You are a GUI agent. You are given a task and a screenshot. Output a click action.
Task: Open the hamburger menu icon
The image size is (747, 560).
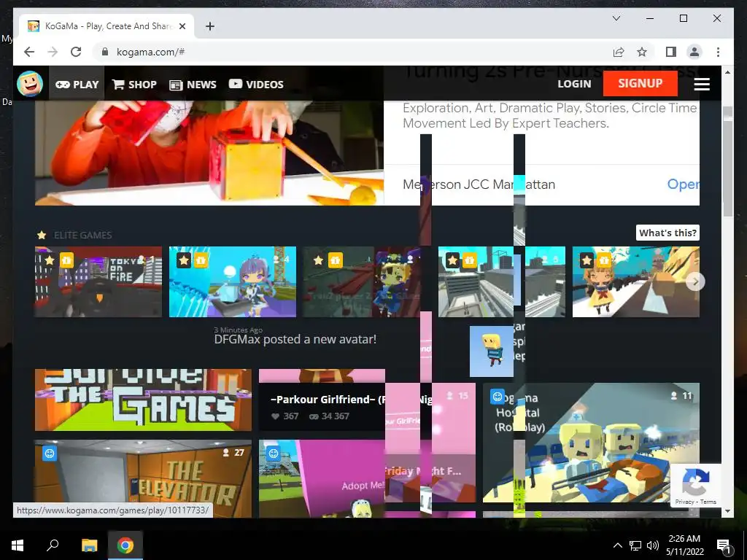702,85
